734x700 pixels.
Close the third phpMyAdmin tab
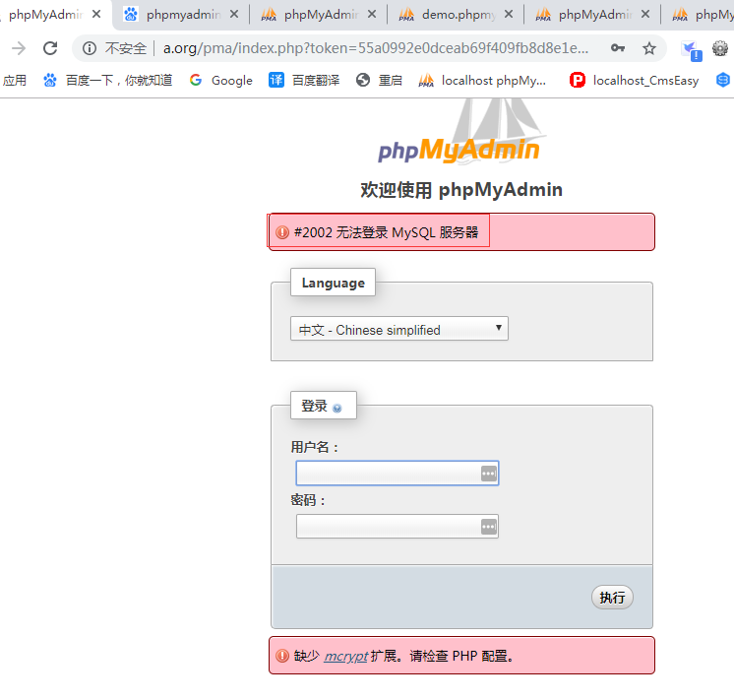[372, 14]
